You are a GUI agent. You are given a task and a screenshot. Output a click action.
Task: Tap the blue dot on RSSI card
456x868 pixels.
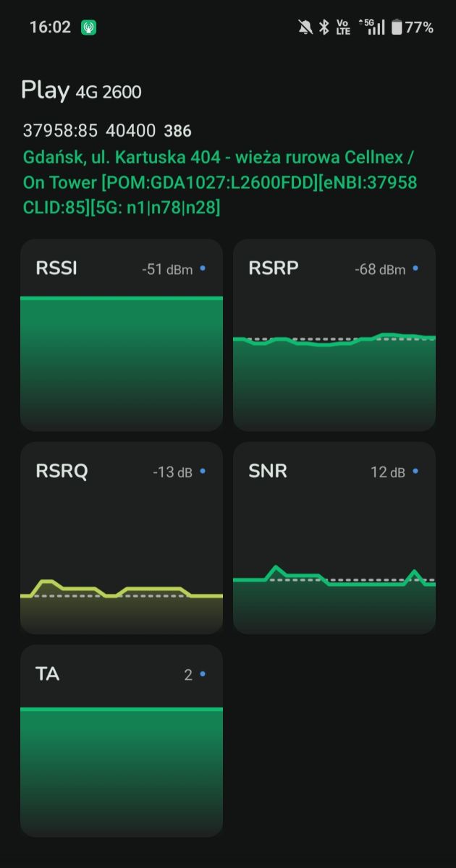tap(203, 268)
